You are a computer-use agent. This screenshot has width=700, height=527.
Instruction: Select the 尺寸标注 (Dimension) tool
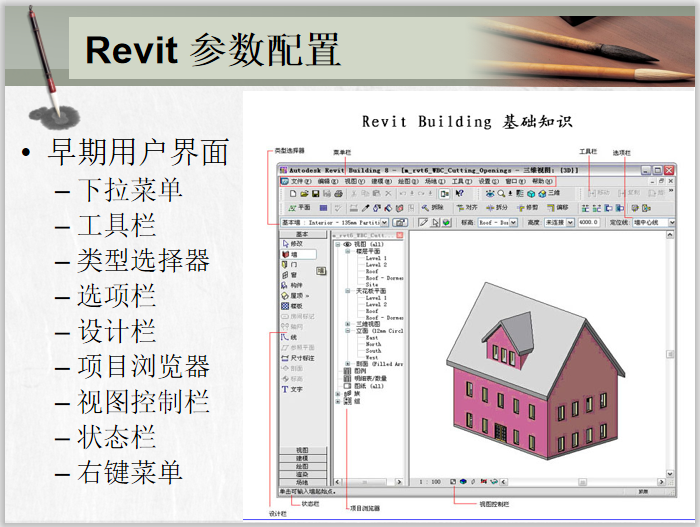302,357
